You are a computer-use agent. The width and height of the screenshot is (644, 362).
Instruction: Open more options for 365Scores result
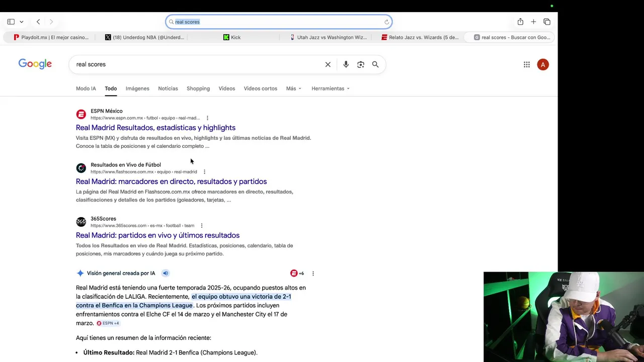[202, 226]
